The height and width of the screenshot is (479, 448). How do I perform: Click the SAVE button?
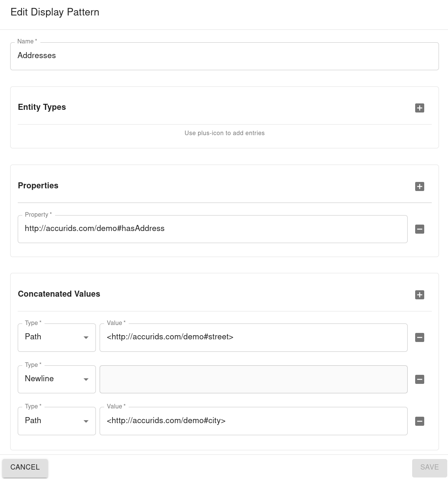429,467
